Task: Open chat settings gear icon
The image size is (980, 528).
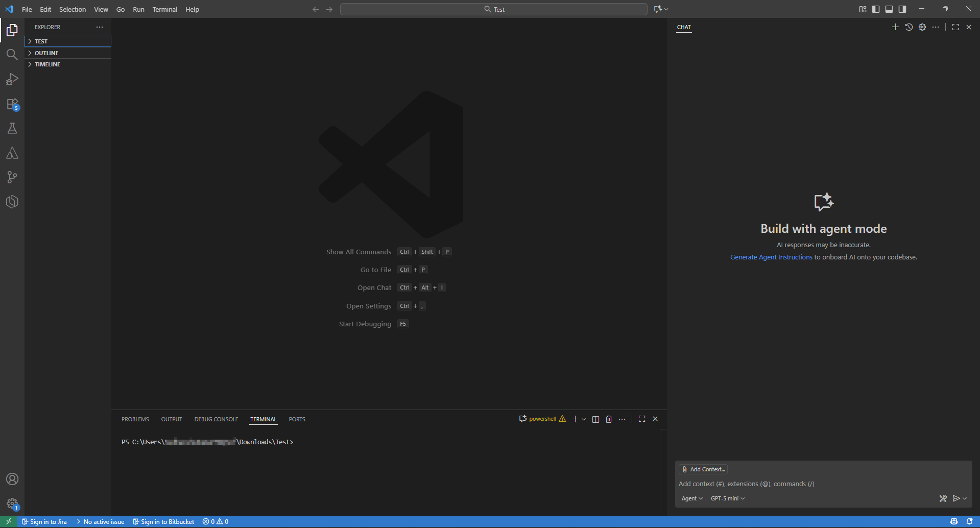Action: pos(922,27)
